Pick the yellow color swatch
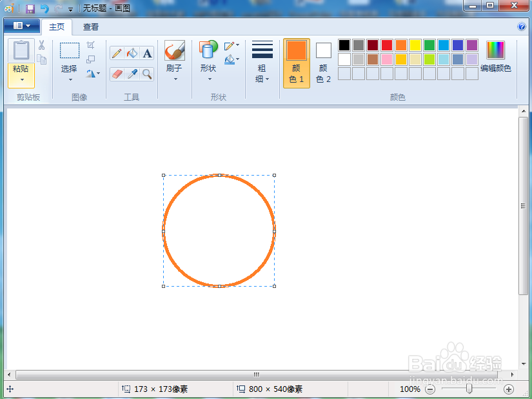 (415, 45)
